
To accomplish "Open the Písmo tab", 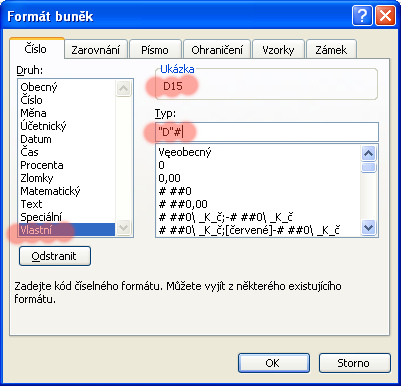I will tap(155, 50).
